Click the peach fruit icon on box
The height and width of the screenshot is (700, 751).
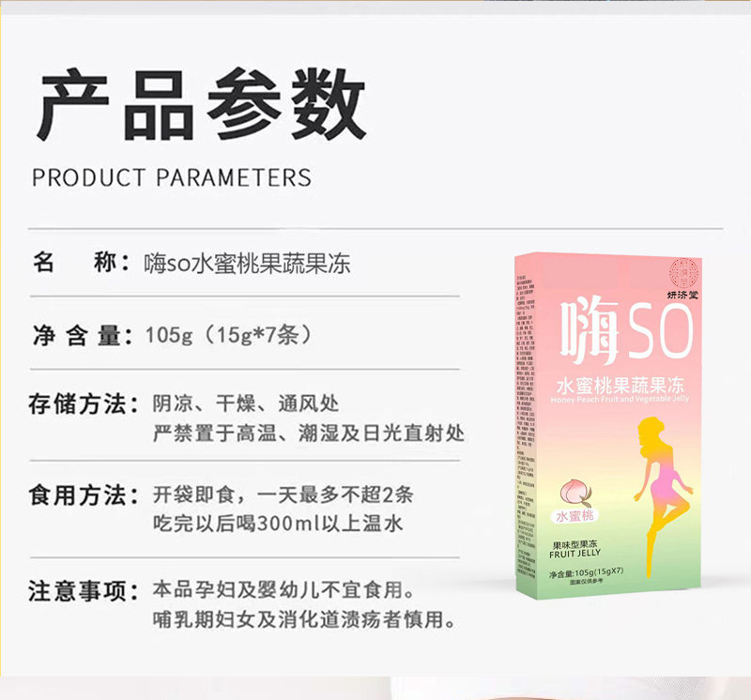tap(576, 495)
